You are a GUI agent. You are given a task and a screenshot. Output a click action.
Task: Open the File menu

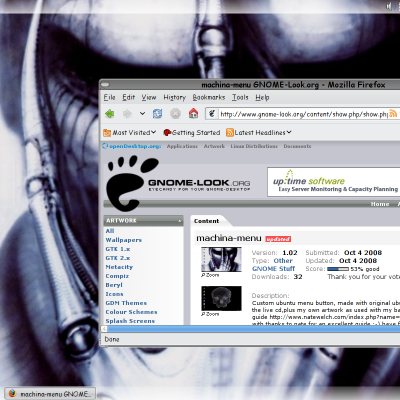[x=109, y=97]
